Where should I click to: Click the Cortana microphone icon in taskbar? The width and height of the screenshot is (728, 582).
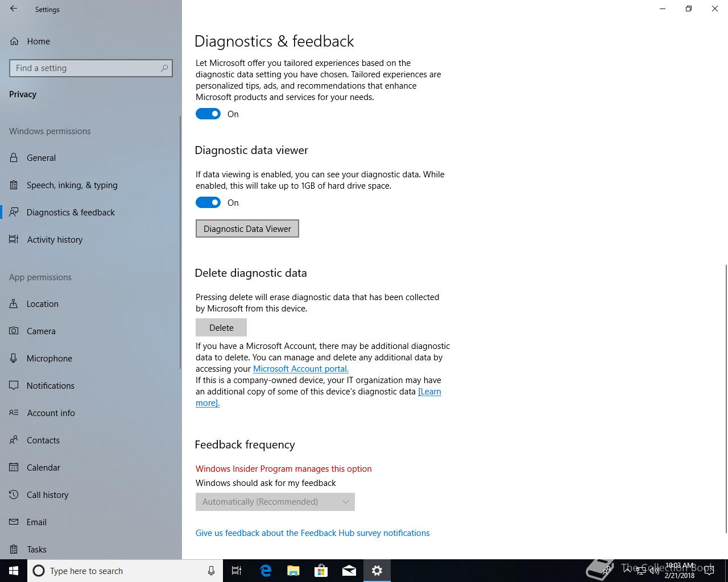point(211,571)
